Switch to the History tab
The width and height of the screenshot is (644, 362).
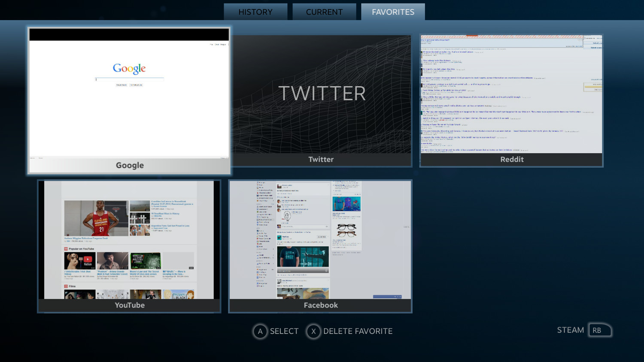pos(255,12)
